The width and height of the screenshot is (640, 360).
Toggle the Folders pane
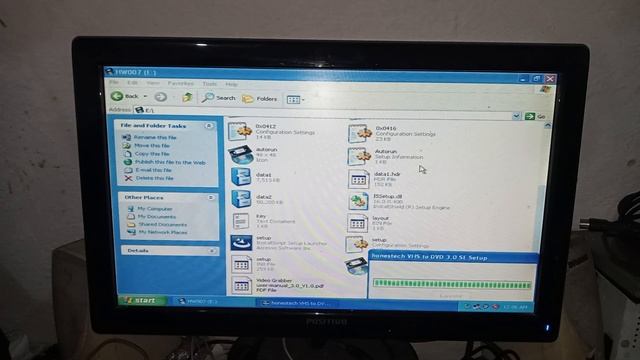point(260,99)
